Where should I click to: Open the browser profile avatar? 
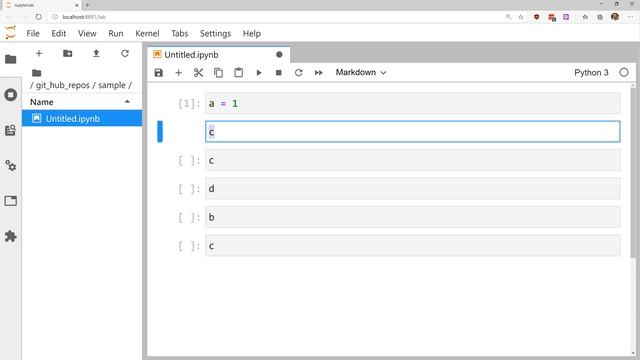pyautogui.click(x=615, y=17)
